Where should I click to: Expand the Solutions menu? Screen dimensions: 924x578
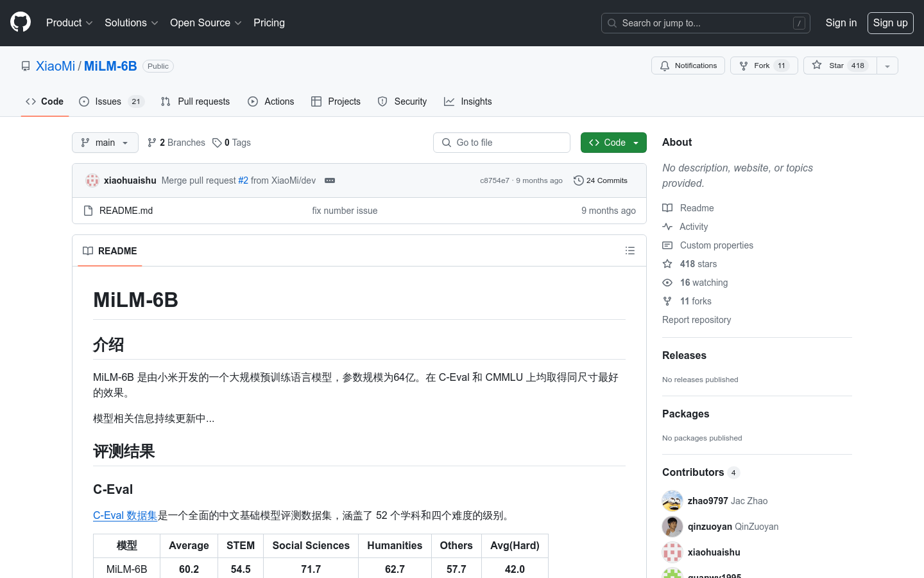click(x=131, y=22)
